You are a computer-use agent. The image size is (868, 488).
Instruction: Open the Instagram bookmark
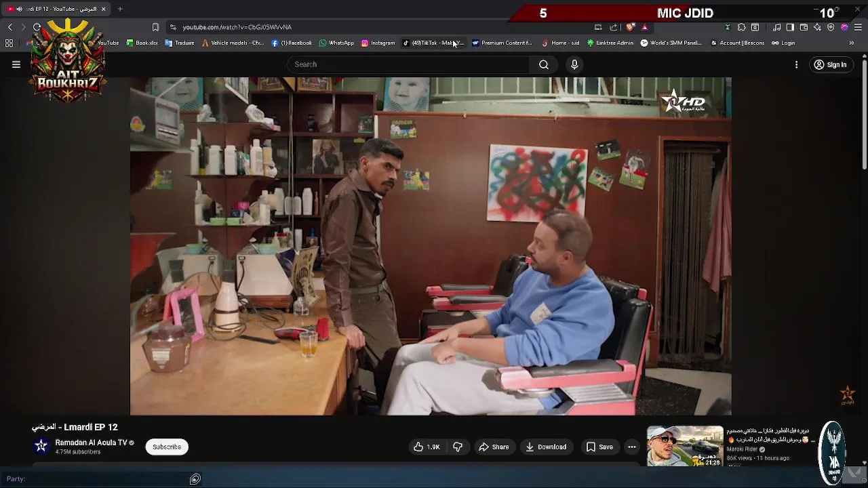pos(378,43)
